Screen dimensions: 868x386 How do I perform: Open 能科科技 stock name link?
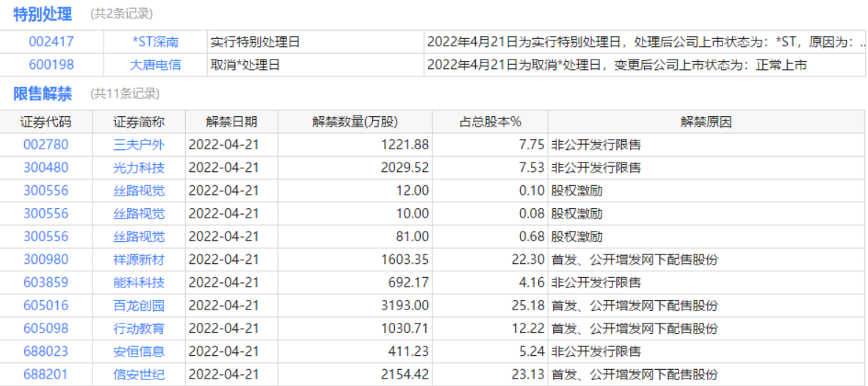[139, 283]
